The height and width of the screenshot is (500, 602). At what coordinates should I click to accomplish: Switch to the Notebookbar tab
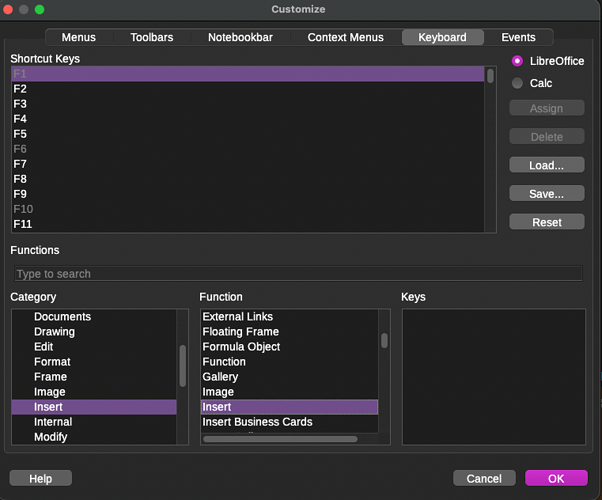coord(240,37)
